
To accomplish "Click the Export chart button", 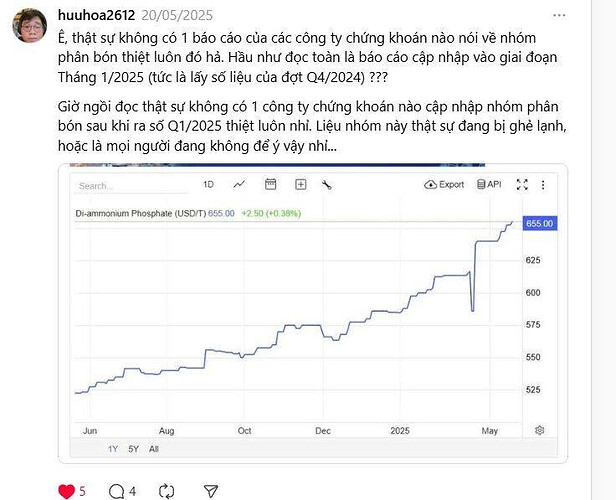I will [445, 185].
